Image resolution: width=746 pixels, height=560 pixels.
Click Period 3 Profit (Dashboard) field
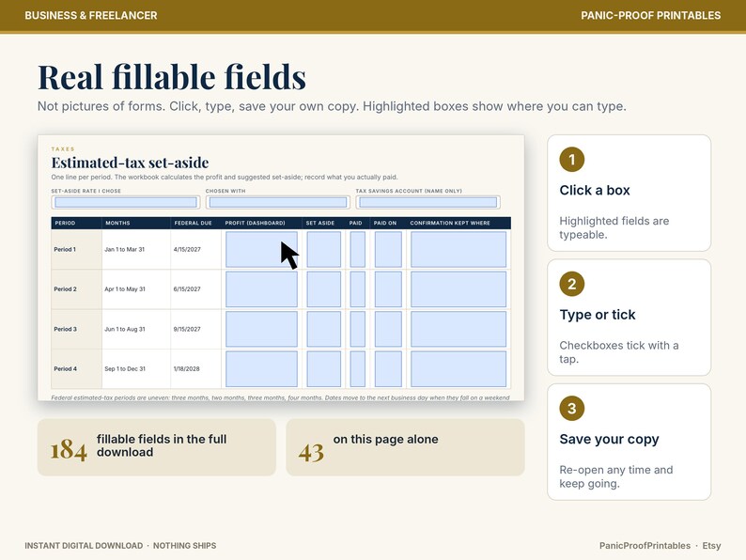pos(261,329)
